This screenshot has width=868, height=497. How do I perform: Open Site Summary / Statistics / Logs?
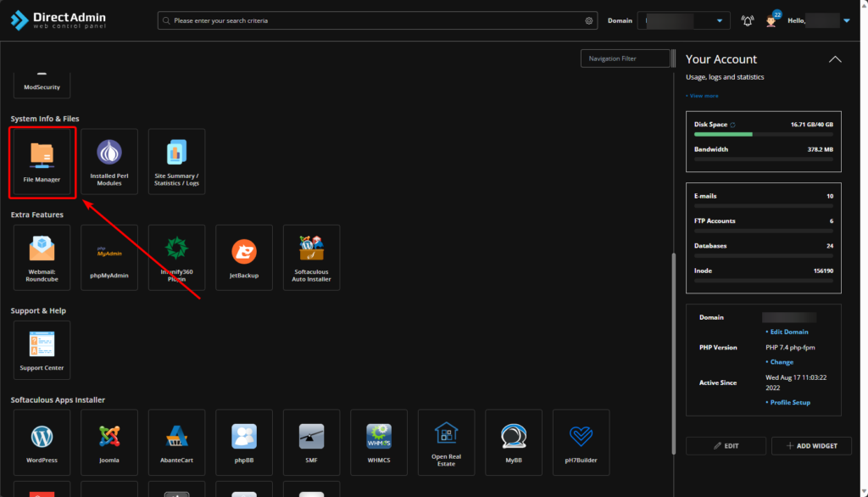[x=176, y=161]
